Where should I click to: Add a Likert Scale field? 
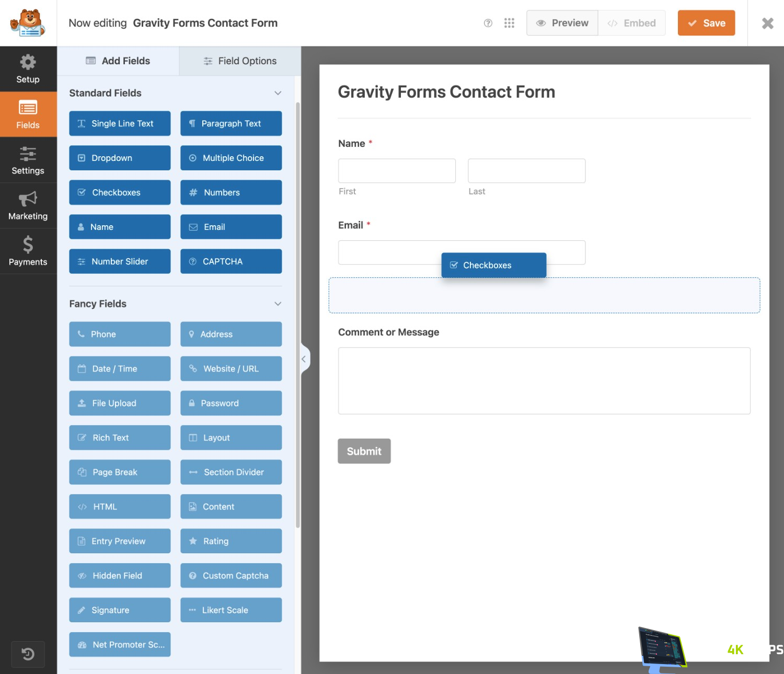click(231, 610)
